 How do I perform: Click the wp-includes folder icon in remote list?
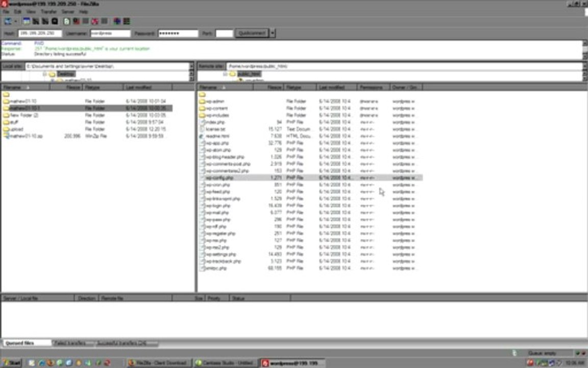tap(202, 116)
